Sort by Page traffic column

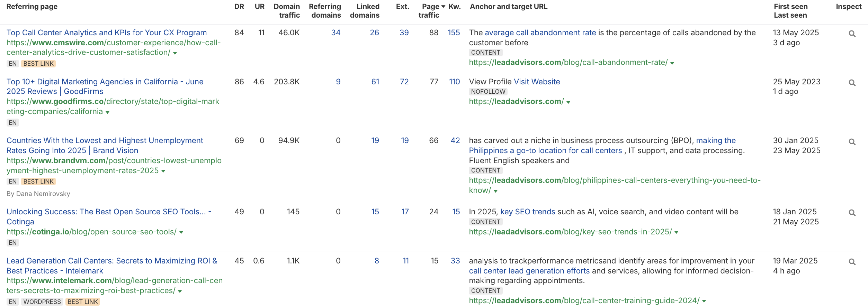click(x=431, y=11)
